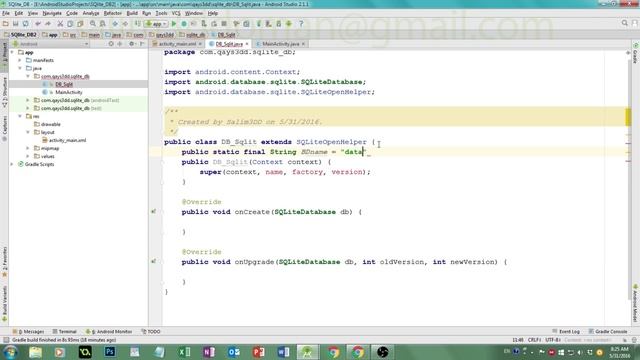
Task: Switch to the MainActivity.java editor tab
Action: coord(280,44)
